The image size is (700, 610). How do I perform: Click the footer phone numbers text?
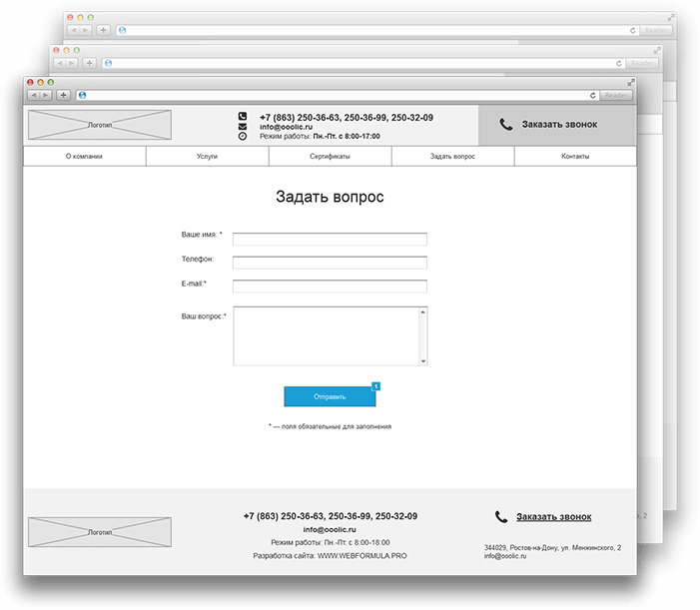coord(331,516)
